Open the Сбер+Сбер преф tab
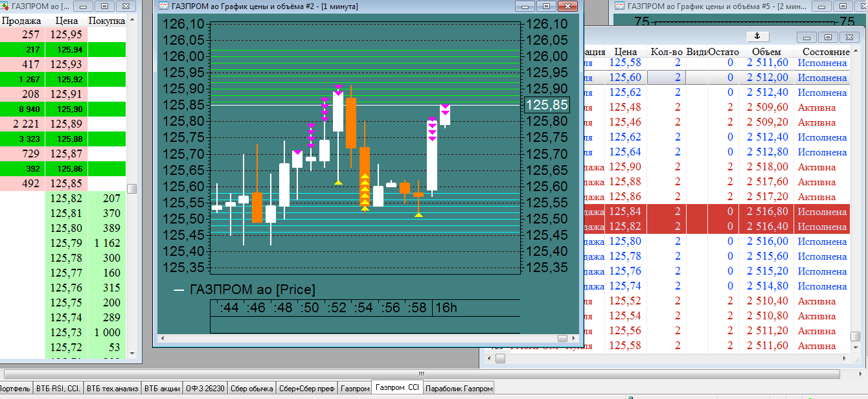This screenshot has height=399, width=868. click(x=307, y=389)
